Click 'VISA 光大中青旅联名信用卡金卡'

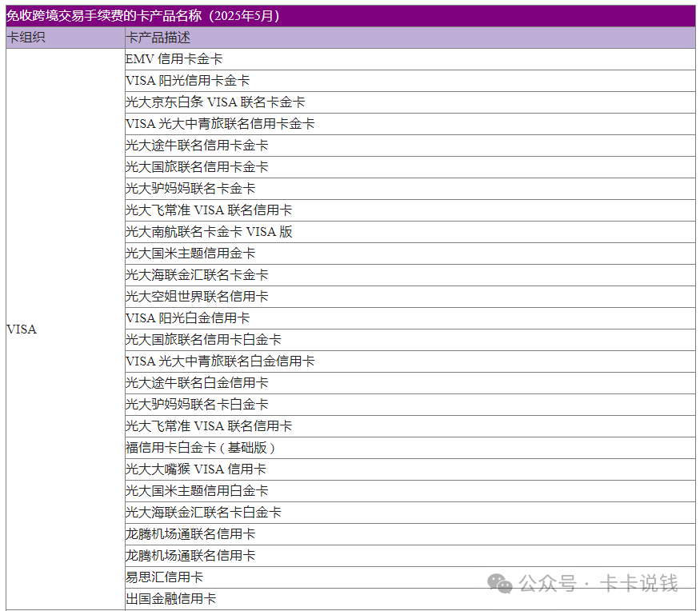click(410, 124)
